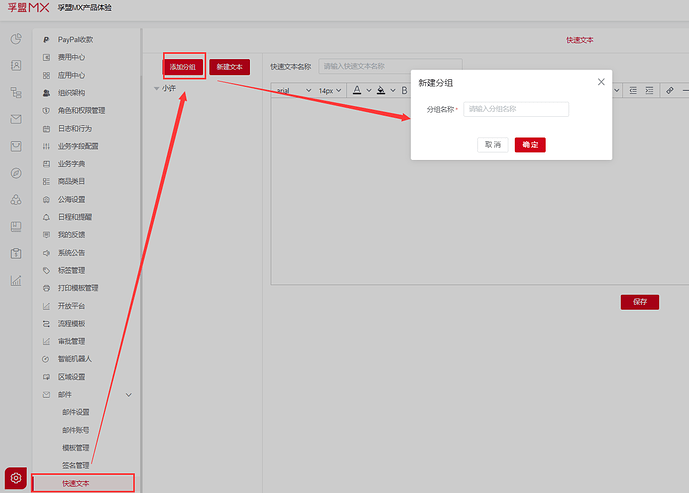Collapse the 邮件 menu section
Screen dimensions: 689x493
(x=128, y=395)
